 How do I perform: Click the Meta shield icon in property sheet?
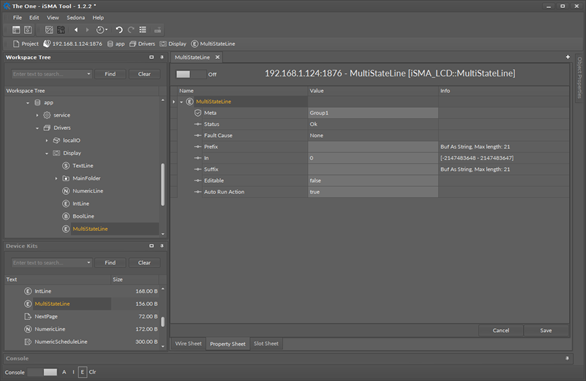coord(198,113)
